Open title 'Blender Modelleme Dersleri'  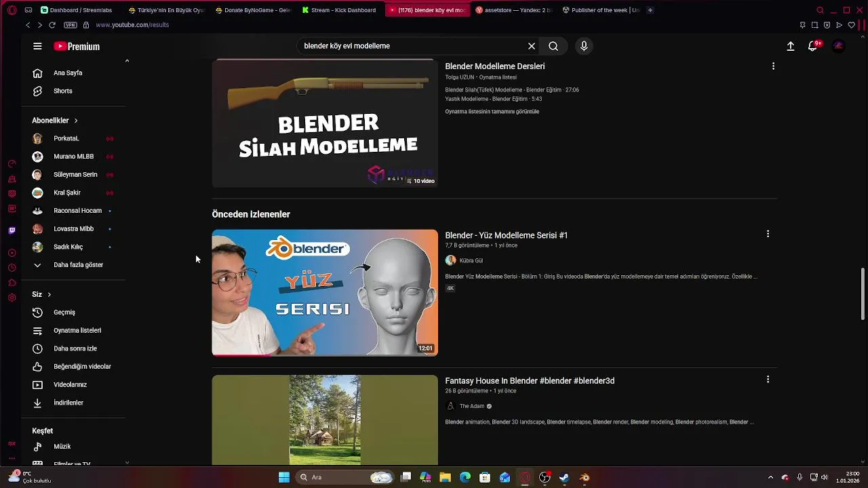point(495,66)
